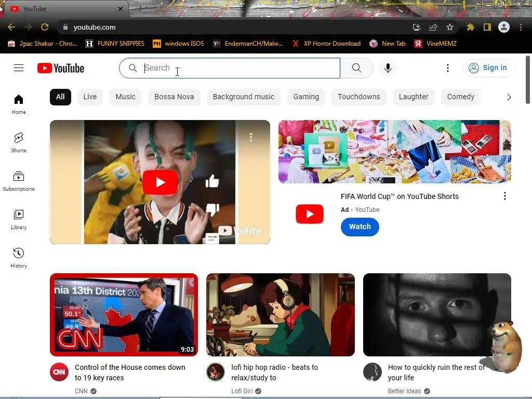Click the CNN channel avatar
This screenshot has height=399, width=532.
[x=59, y=372]
